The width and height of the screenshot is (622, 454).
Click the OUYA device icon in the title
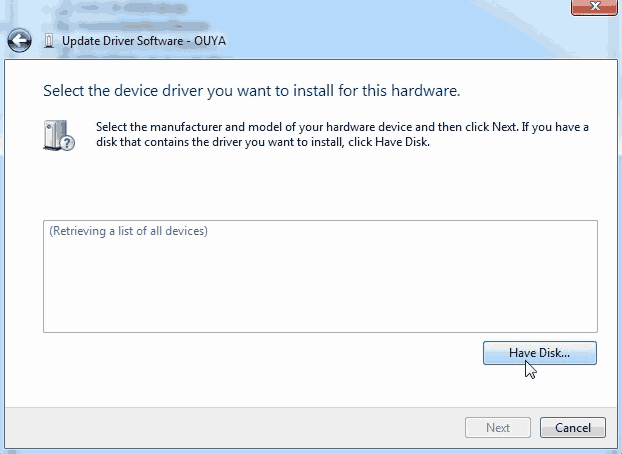pos(49,41)
